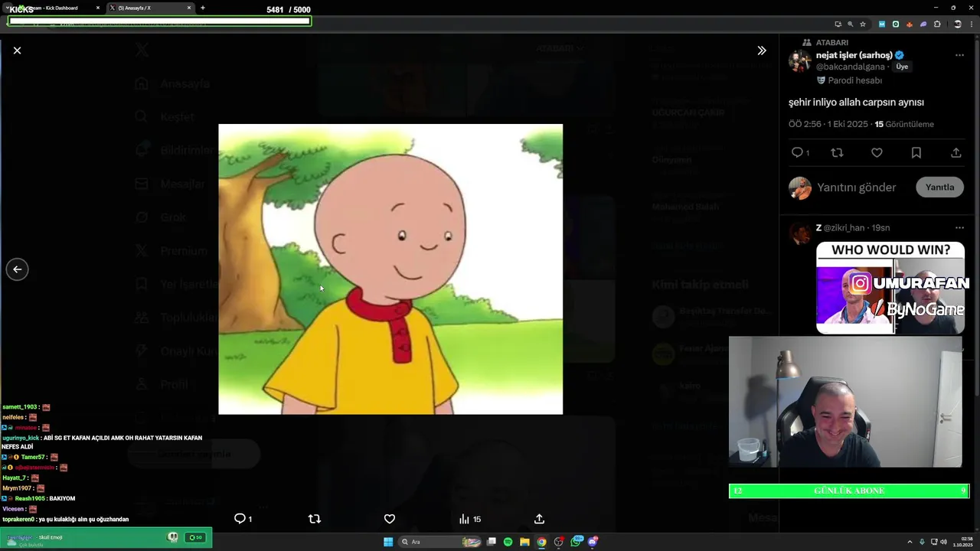Click share icon below the image
This screenshot has width=980, height=551.
tap(539, 519)
